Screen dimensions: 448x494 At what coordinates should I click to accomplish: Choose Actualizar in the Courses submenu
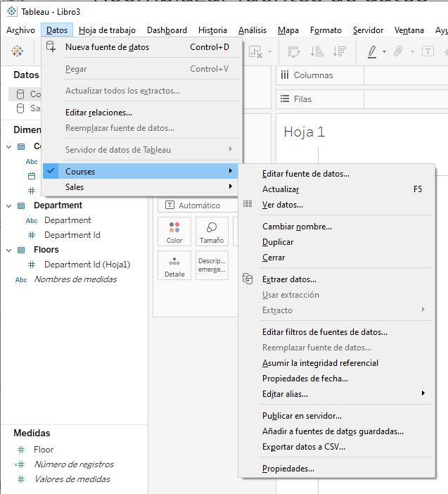click(337, 189)
